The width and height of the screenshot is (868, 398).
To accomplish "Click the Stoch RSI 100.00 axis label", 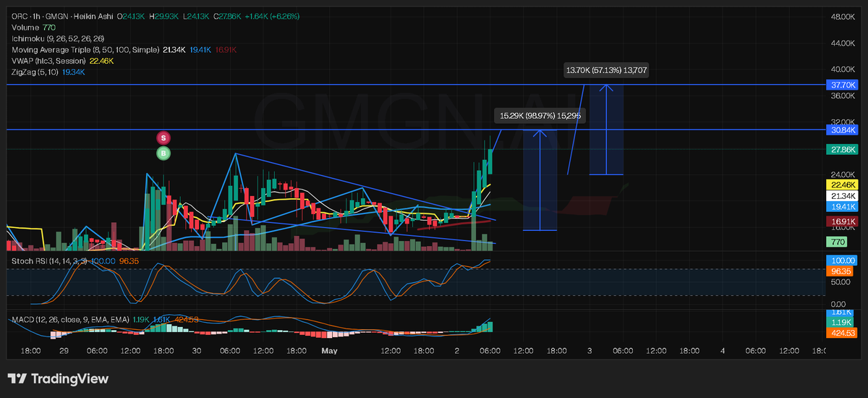I will 841,260.
